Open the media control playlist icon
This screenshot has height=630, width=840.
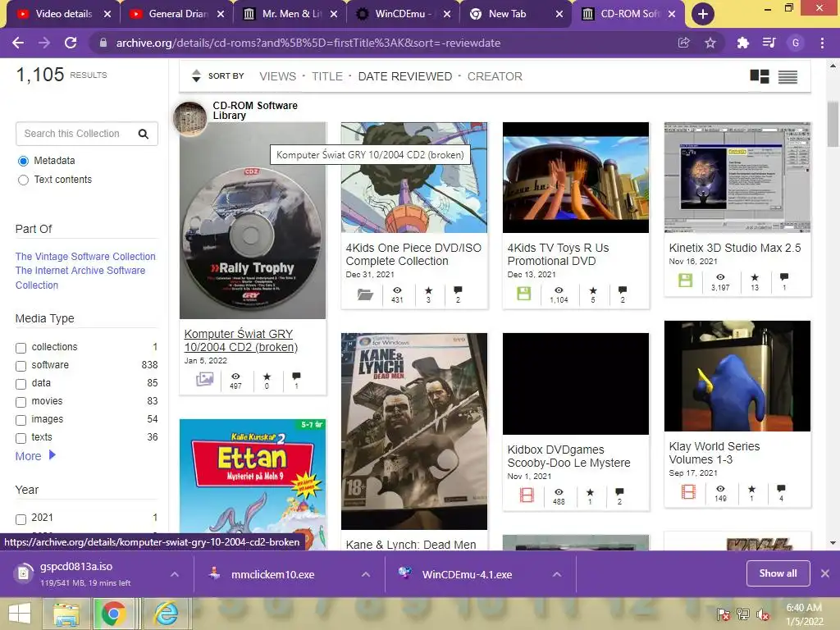[769, 43]
